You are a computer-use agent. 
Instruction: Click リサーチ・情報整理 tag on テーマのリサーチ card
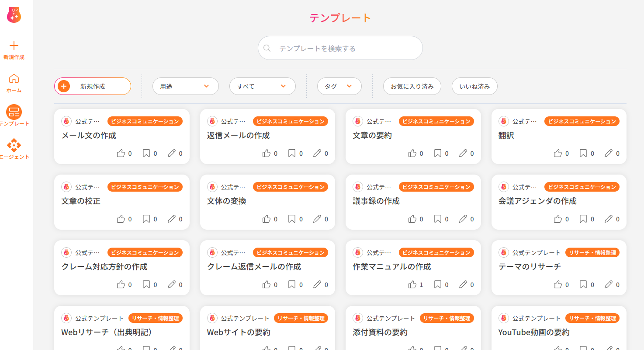[592, 252]
